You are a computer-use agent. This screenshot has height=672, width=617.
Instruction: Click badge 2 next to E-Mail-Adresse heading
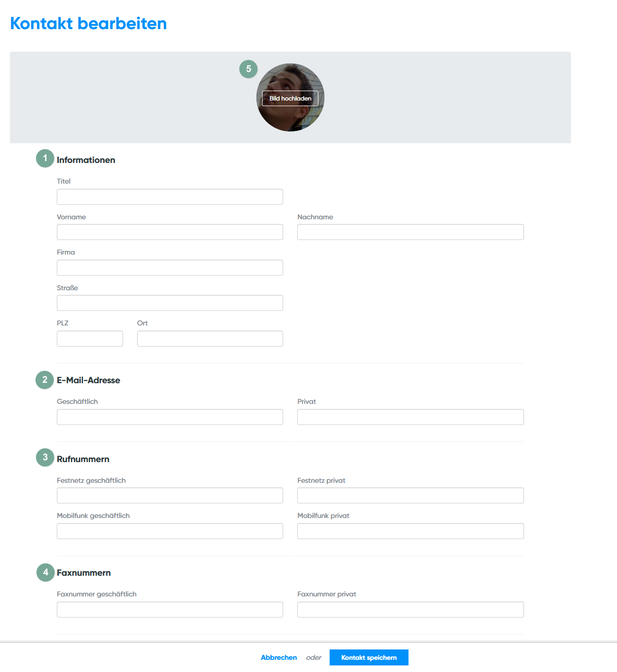coord(45,380)
